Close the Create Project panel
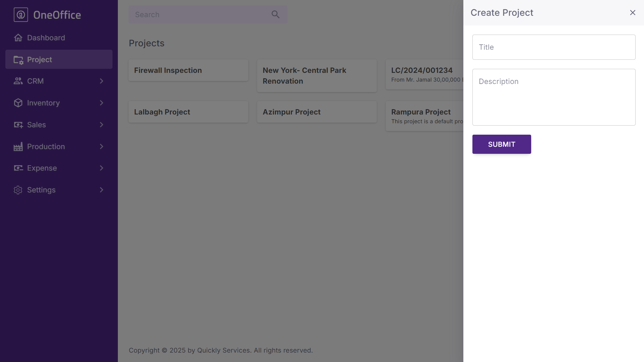Screen dimensions: 644x362 (x=633, y=13)
